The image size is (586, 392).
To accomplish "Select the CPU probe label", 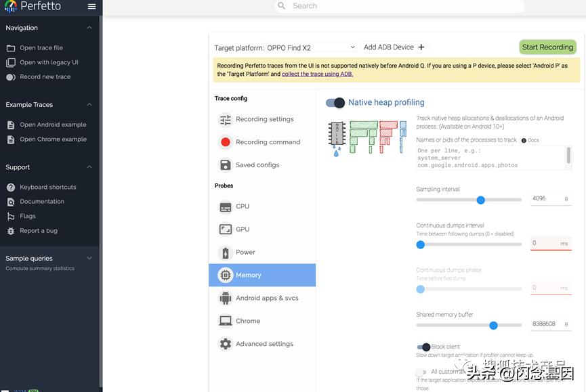I will coord(243,206).
